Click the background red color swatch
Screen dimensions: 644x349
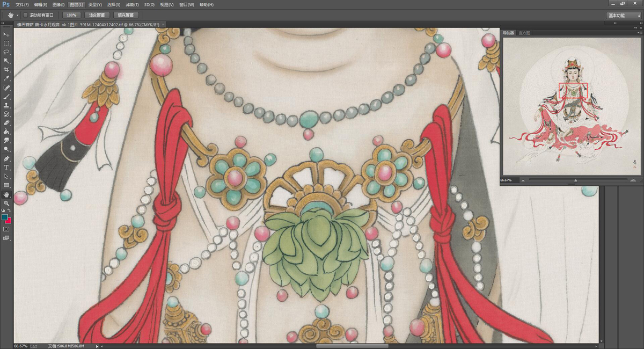[x=9, y=221]
